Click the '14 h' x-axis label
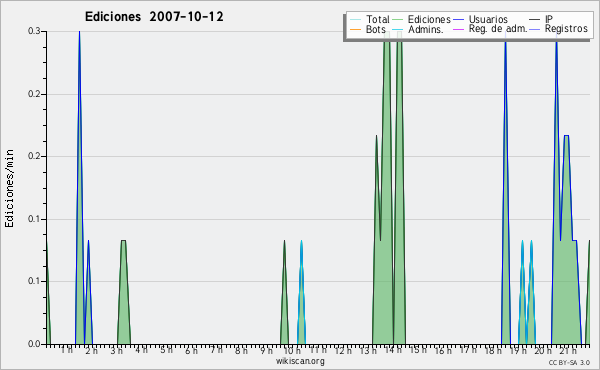 [x=393, y=350]
